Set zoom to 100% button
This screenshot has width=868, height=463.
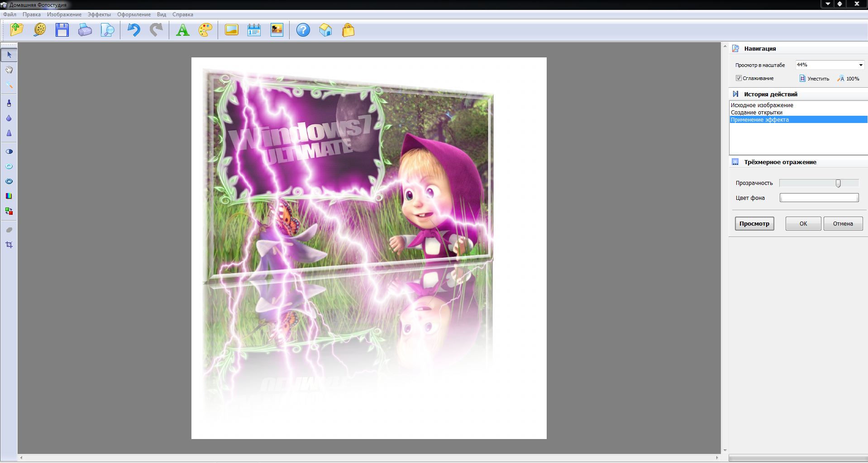[848, 79]
